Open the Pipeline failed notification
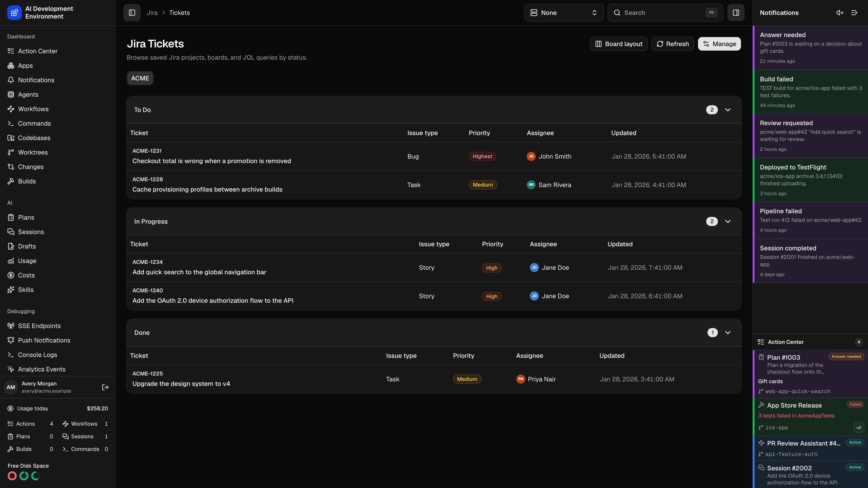Screen dimensions: 868x488 click(x=810, y=220)
